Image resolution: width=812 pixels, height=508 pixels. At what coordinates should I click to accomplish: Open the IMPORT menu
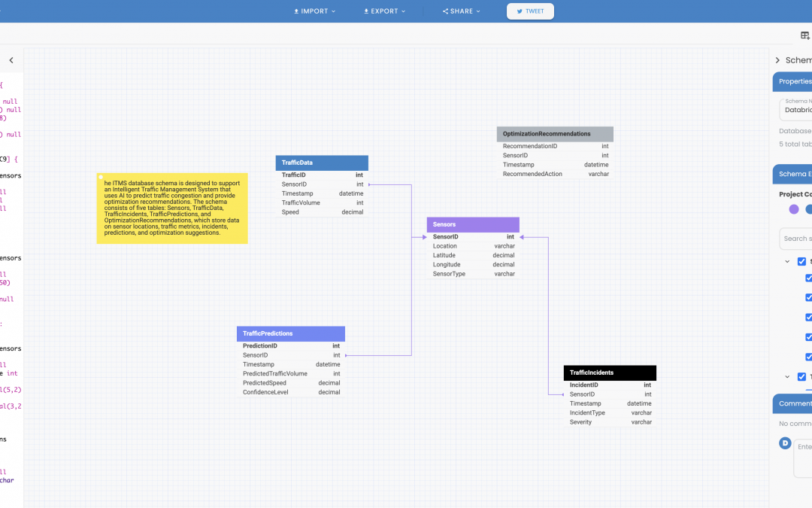click(x=315, y=11)
